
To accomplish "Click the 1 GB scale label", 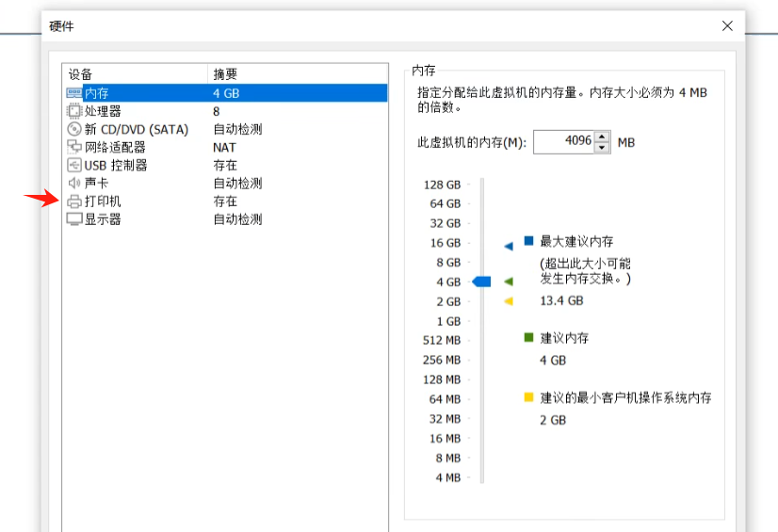I will [448, 321].
